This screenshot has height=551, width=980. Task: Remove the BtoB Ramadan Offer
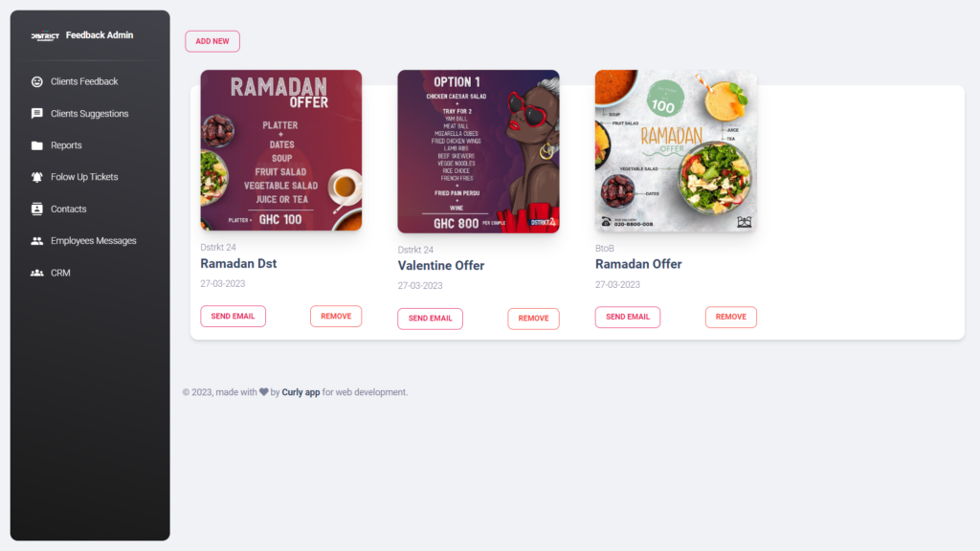(x=730, y=317)
